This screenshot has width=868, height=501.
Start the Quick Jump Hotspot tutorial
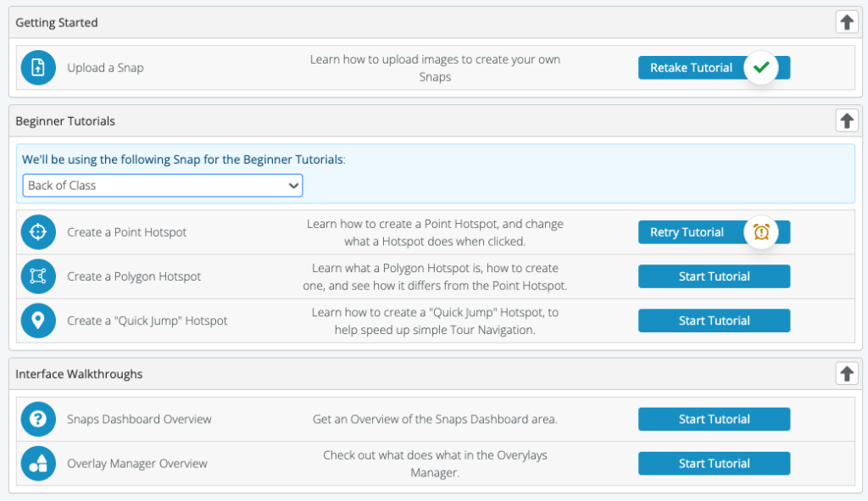tap(714, 320)
